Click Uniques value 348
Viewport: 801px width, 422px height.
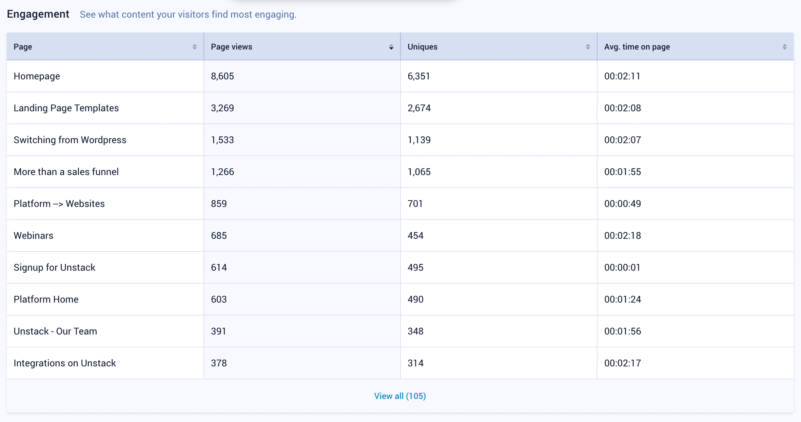(x=415, y=331)
